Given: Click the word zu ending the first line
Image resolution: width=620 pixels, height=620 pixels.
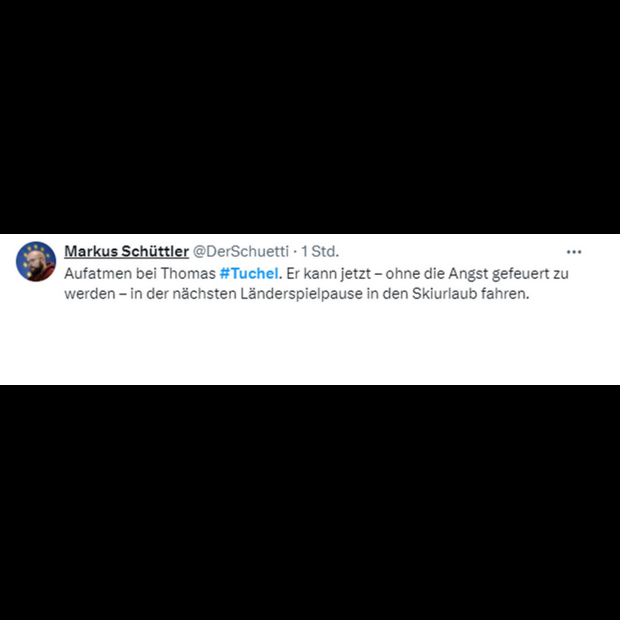Looking at the screenshot, I should [561, 274].
